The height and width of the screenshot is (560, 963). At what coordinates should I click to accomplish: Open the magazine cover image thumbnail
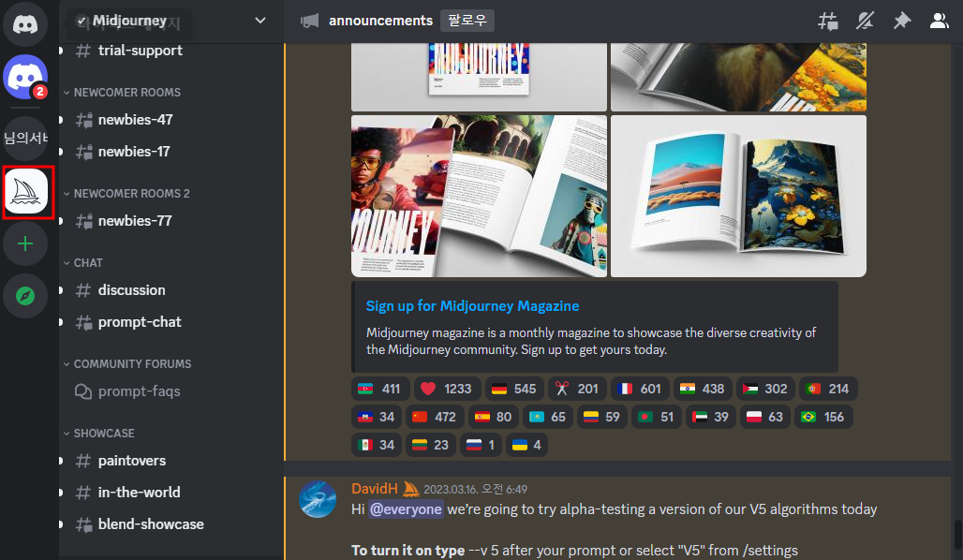[479, 77]
